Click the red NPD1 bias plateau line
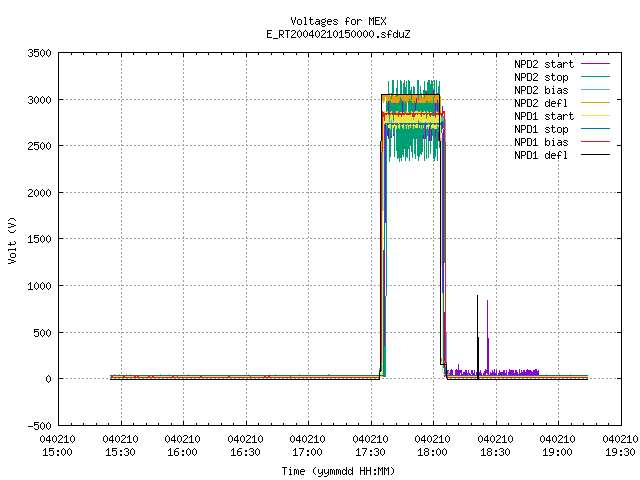Image resolution: width=640 pixels, height=480 pixels. pyautogui.click(x=412, y=114)
